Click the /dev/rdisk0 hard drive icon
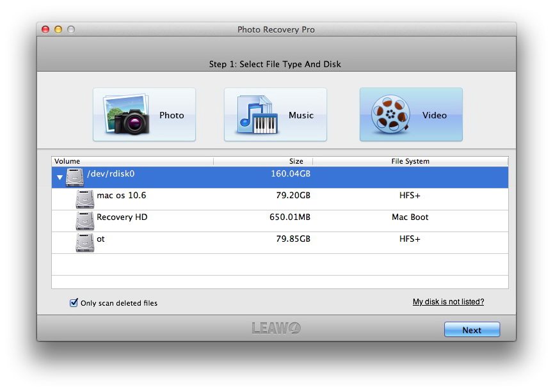 (75, 177)
